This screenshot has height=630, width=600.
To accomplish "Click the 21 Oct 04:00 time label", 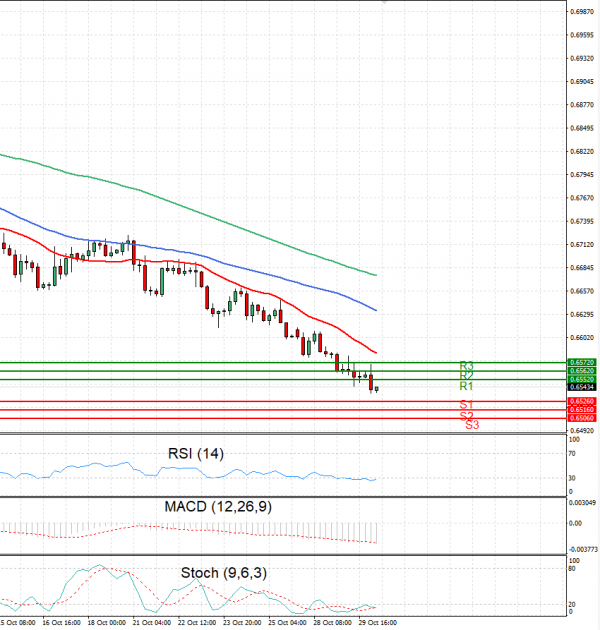I will click(152, 622).
